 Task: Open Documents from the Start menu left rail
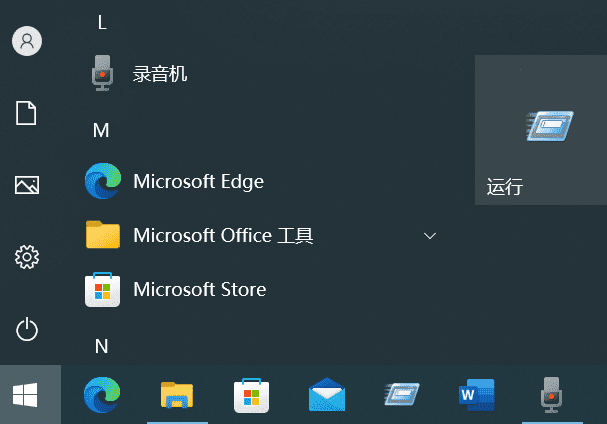pos(26,113)
